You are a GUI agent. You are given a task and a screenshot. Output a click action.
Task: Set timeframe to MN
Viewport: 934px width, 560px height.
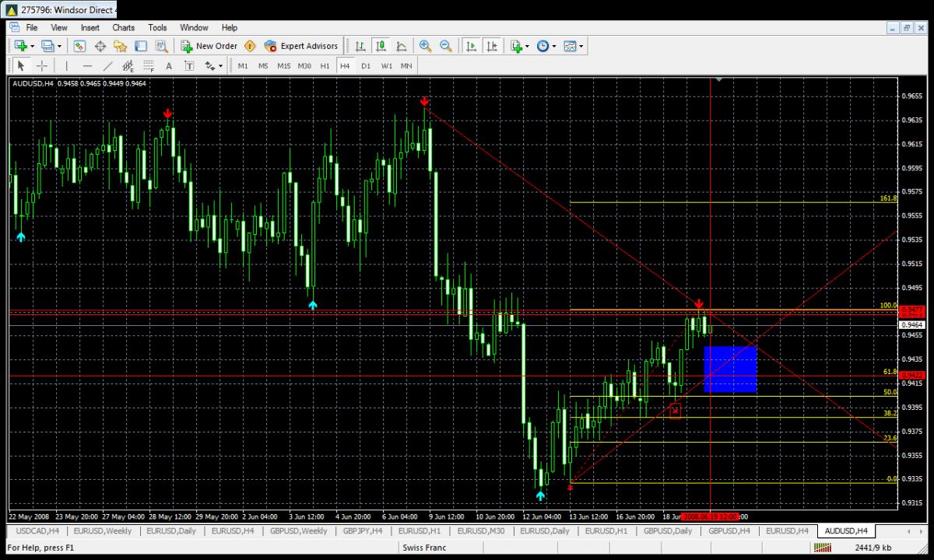[x=406, y=66]
